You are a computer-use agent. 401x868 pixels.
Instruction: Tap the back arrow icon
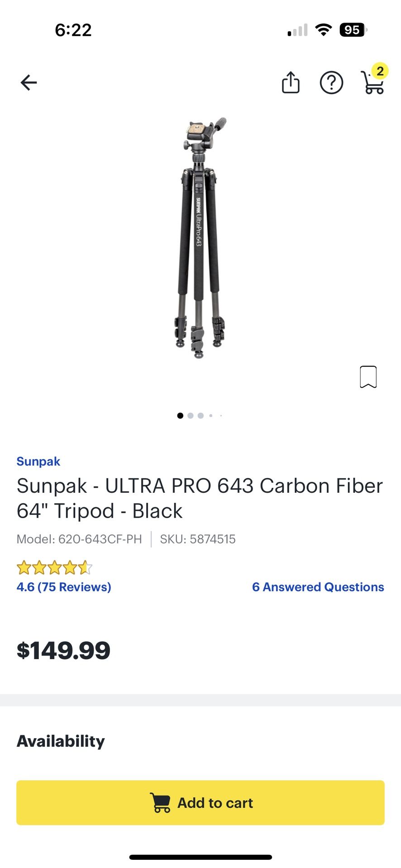29,83
